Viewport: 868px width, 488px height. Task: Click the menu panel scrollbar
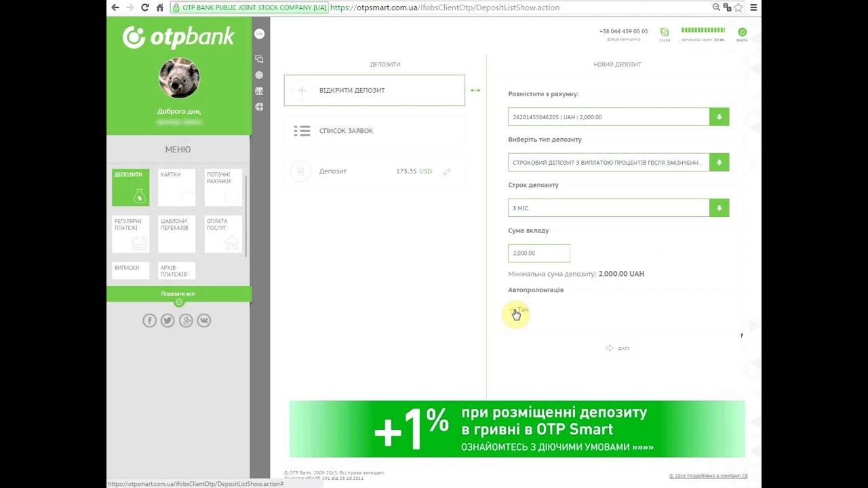246,216
